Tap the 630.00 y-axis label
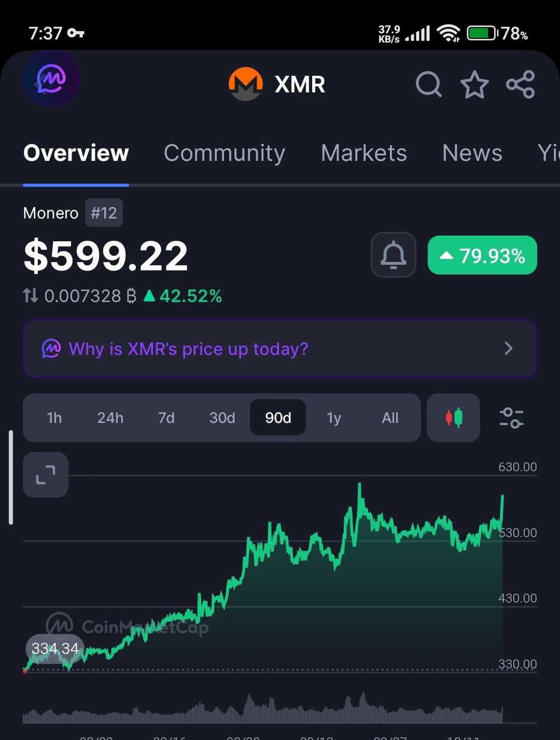Image resolution: width=560 pixels, height=740 pixels. (517, 467)
